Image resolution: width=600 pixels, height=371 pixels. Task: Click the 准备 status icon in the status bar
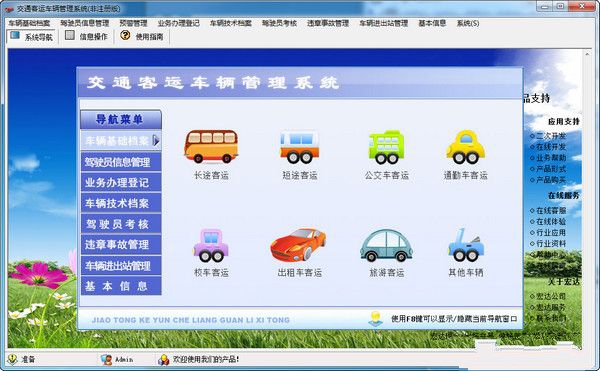click(12, 359)
